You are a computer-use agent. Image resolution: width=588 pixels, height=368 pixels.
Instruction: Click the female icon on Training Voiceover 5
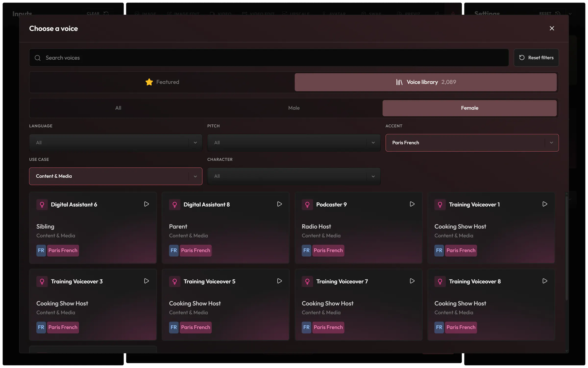pos(175,281)
